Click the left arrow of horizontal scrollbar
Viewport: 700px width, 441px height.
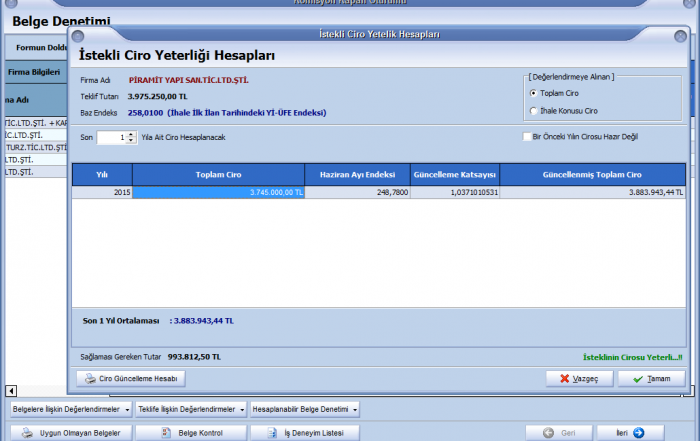point(11,390)
